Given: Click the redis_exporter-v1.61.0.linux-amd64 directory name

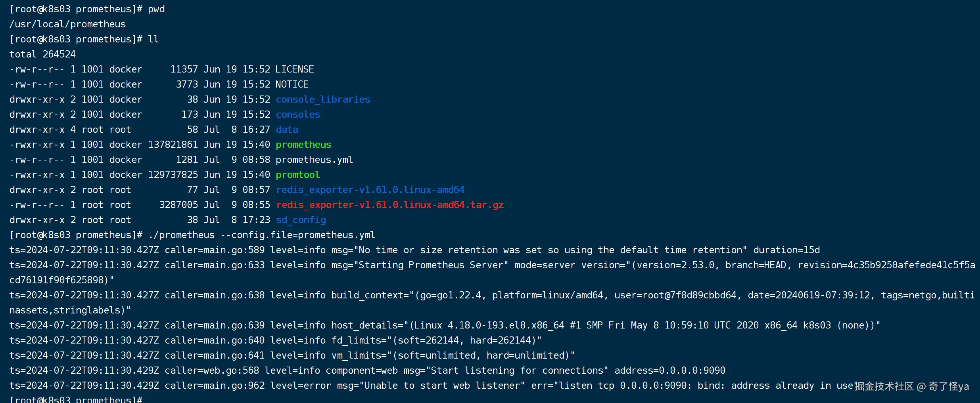Looking at the screenshot, I should tap(370, 190).
